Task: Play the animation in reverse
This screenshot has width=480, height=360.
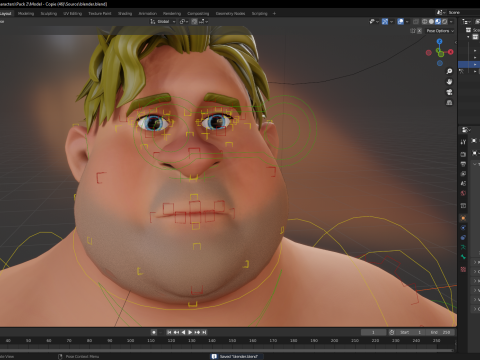Action: (183, 332)
